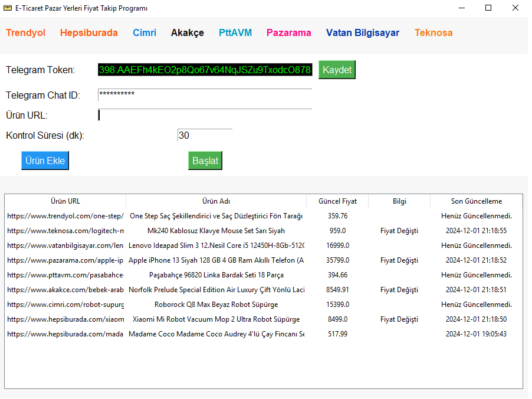The width and height of the screenshot is (532, 399).
Task: Click the price 15399.0 cell
Action: (337, 305)
